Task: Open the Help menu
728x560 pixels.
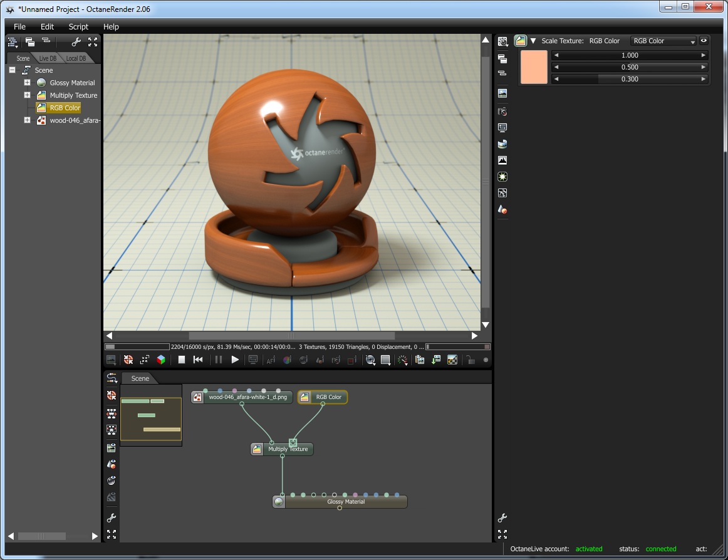Action: 111,26
